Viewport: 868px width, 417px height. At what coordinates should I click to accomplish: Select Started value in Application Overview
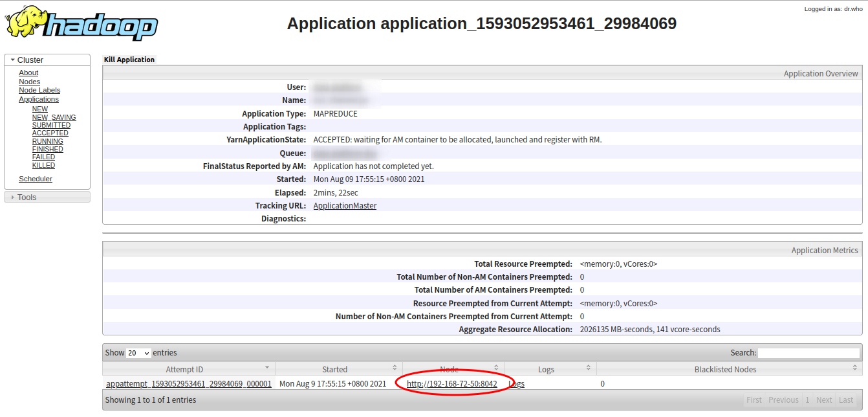click(x=369, y=179)
